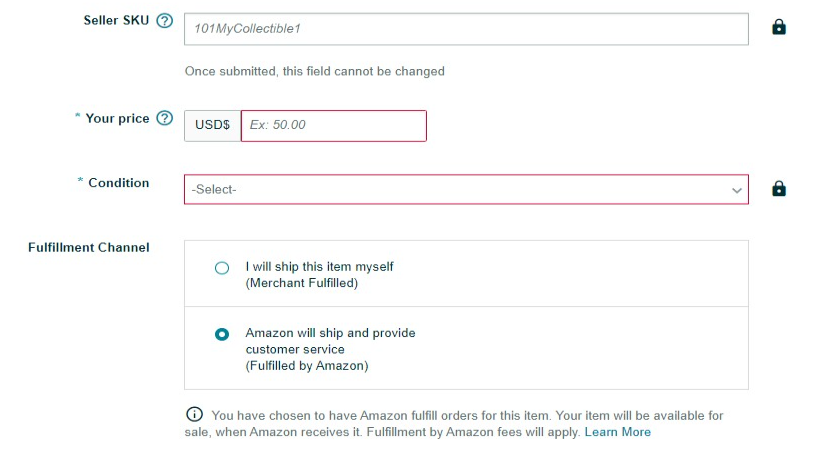837x457 pixels.
Task: Focus the Seller SKU text field
Action: [x=465, y=29]
